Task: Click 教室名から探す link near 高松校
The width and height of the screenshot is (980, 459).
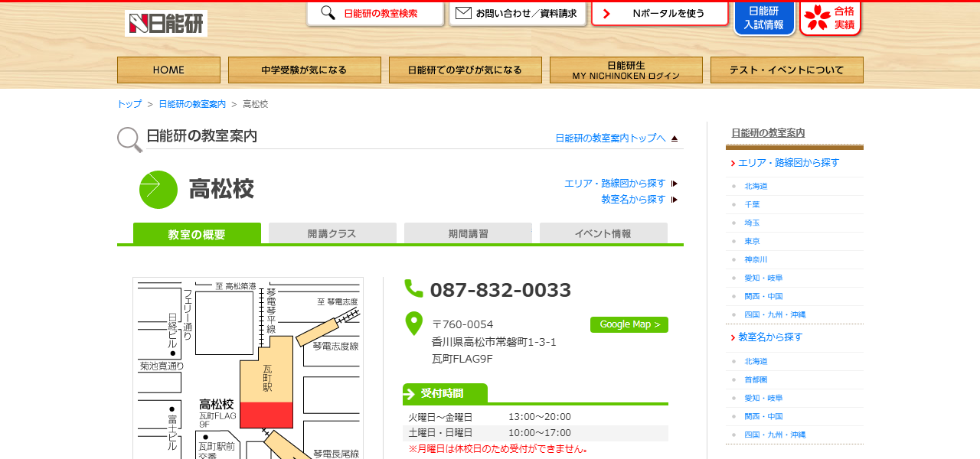Action: click(633, 200)
